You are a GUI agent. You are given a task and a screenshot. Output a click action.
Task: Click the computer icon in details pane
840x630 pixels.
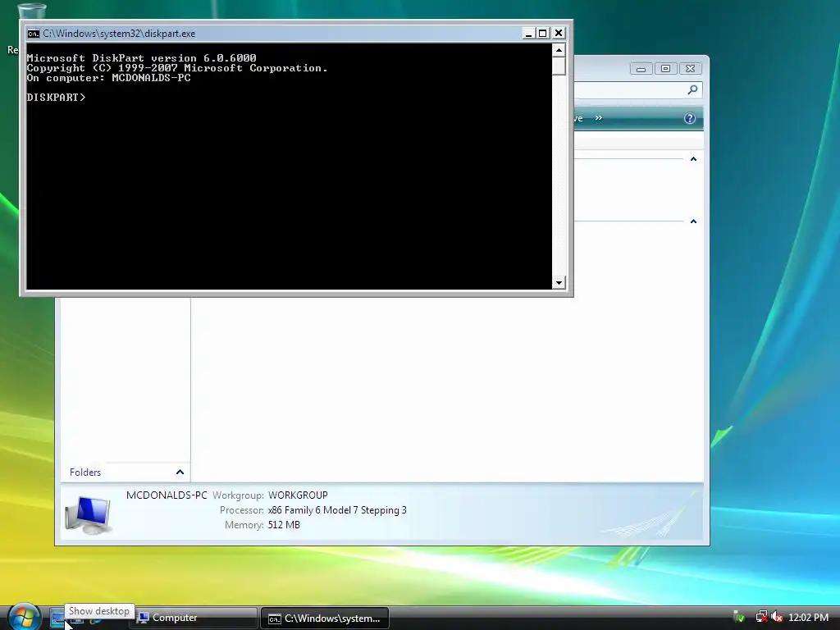click(x=89, y=514)
